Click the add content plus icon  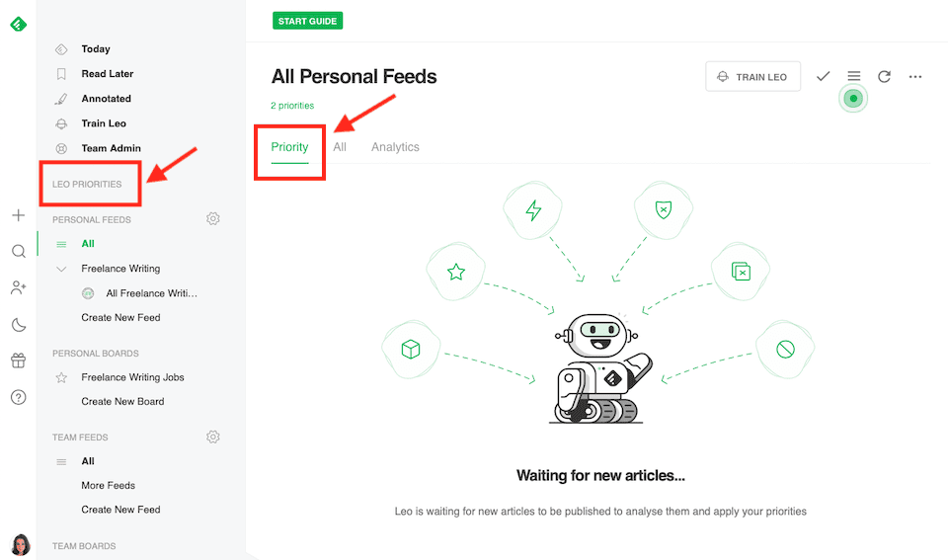pos(18,215)
